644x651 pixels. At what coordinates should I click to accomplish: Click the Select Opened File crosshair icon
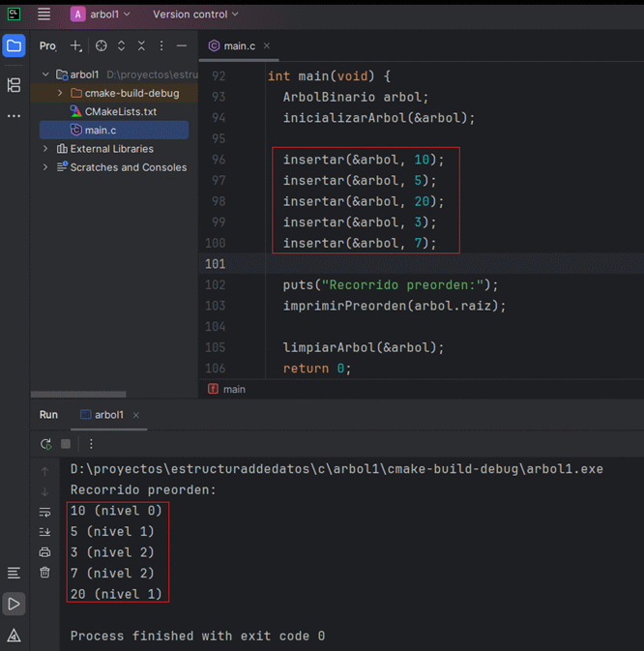tap(102, 45)
